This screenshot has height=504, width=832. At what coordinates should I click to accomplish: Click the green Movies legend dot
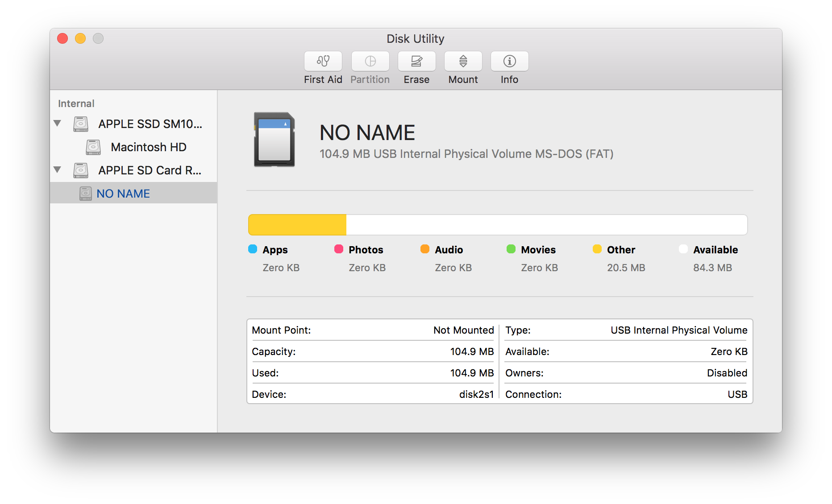pos(511,249)
